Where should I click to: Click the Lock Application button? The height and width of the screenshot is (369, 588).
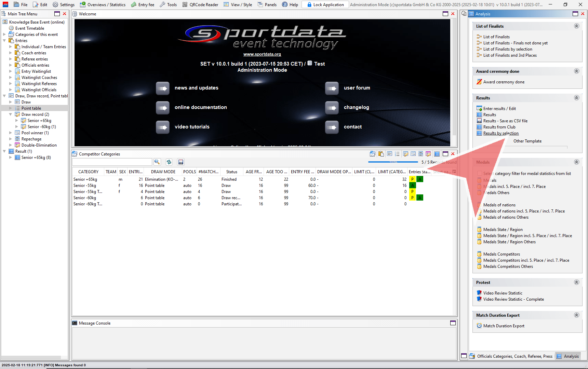click(x=325, y=4)
